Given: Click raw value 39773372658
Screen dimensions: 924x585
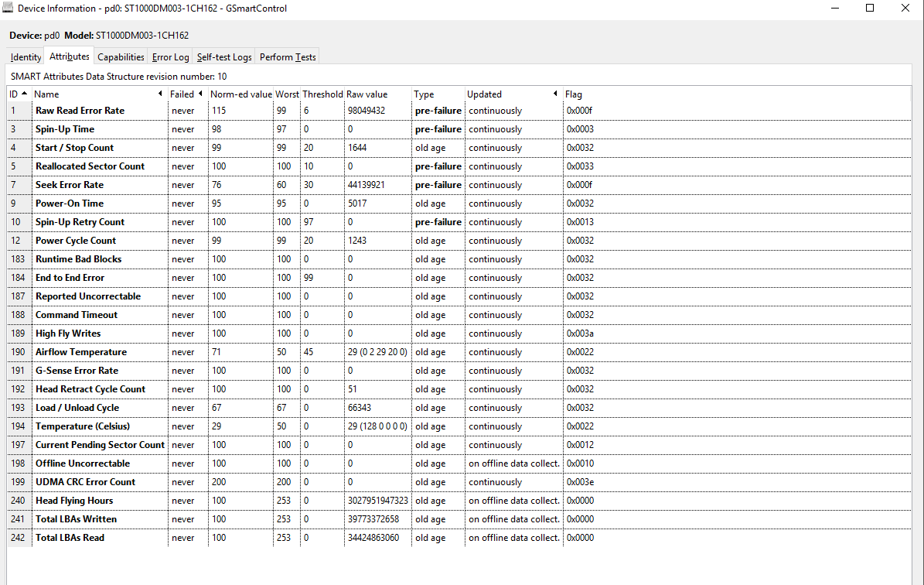Looking at the screenshot, I should click(373, 519).
